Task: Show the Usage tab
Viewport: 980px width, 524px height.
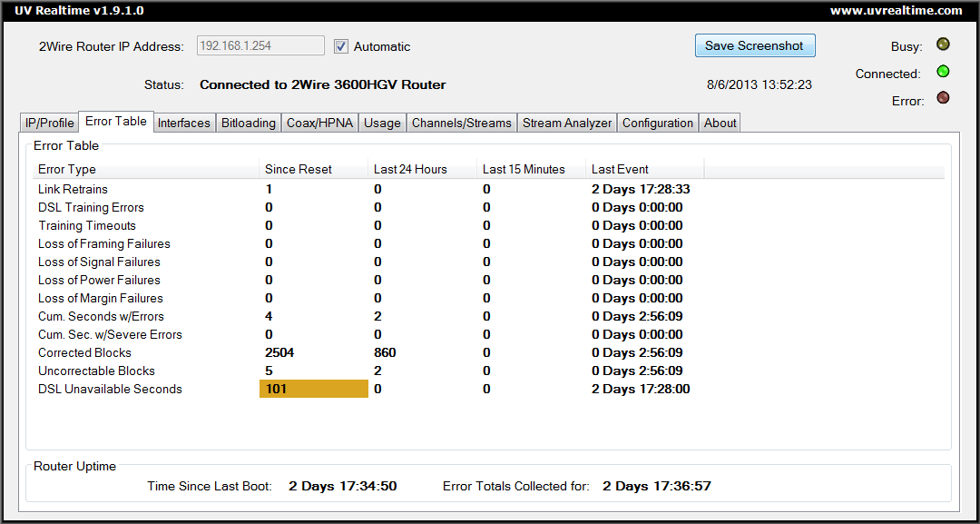Action: click(382, 123)
